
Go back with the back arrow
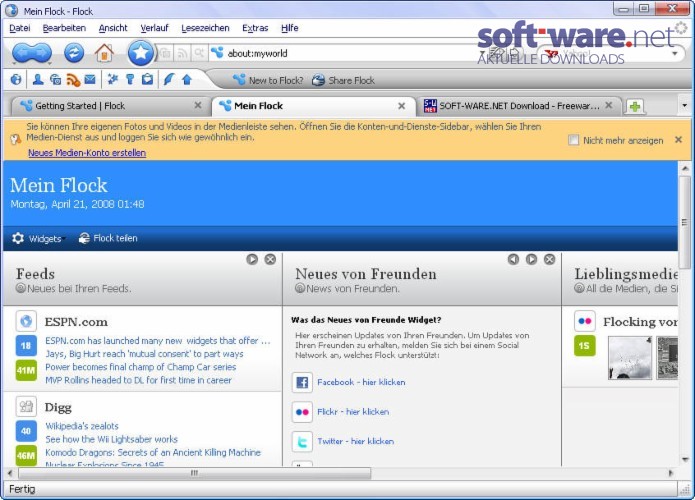(x=21, y=53)
